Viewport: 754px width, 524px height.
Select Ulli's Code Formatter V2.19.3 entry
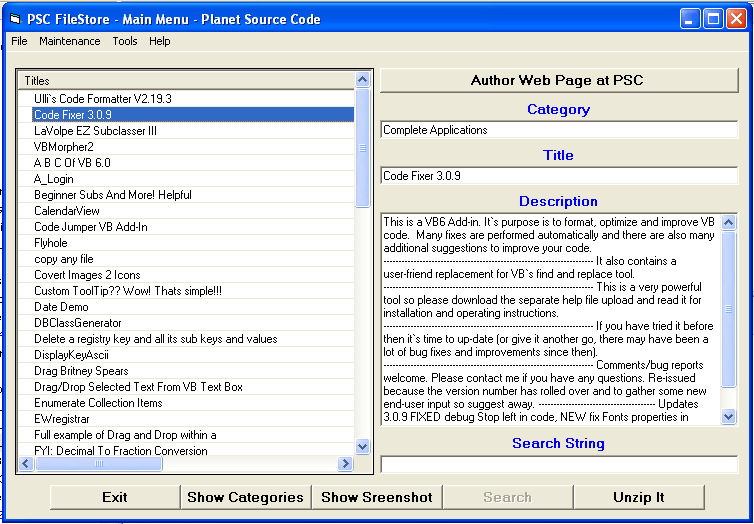click(102, 99)
